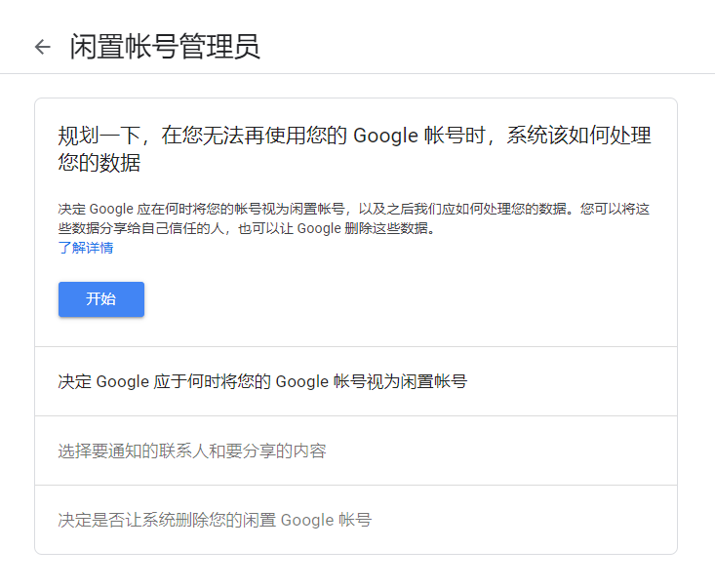
Task: Click the description paragraph starting 决定 Google 应在何时
Action: coord(353,218)
